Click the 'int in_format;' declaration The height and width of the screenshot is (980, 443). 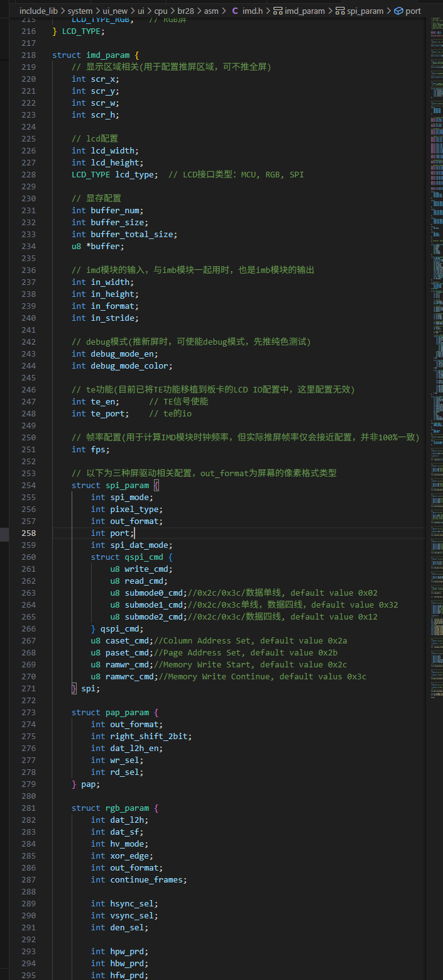pos(105,306)
